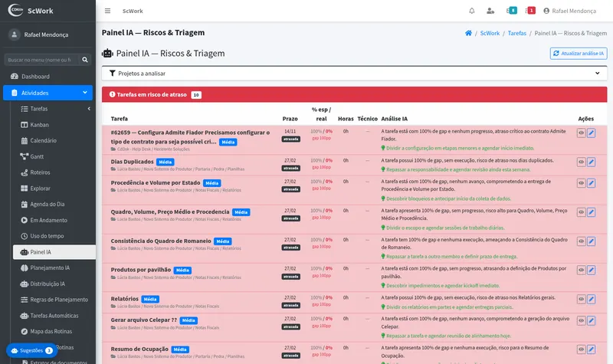Open Gantt chart view
This screenshot has height=364, width=613.
54,156
